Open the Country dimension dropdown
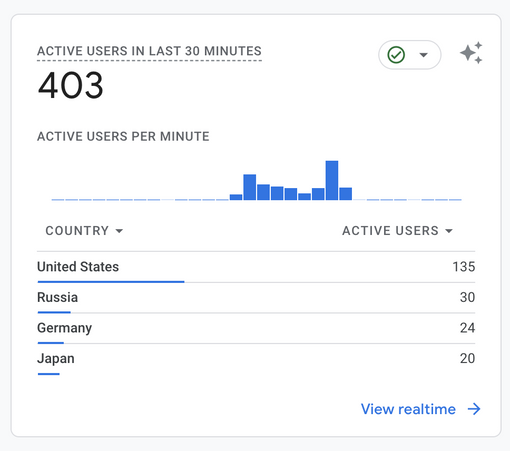This screenshot has height=451, width=510. pyautogui.click(x=84, y=231)
